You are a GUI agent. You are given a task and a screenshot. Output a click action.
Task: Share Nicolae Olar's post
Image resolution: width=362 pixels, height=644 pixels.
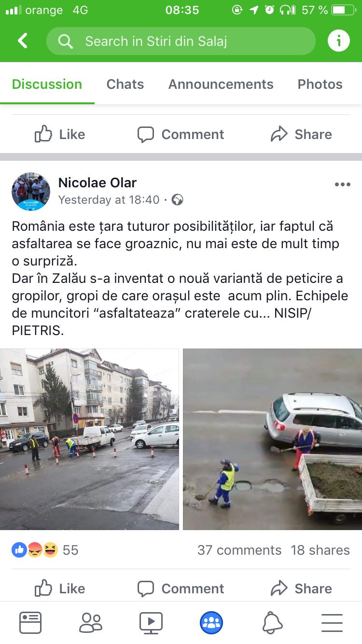301,588
